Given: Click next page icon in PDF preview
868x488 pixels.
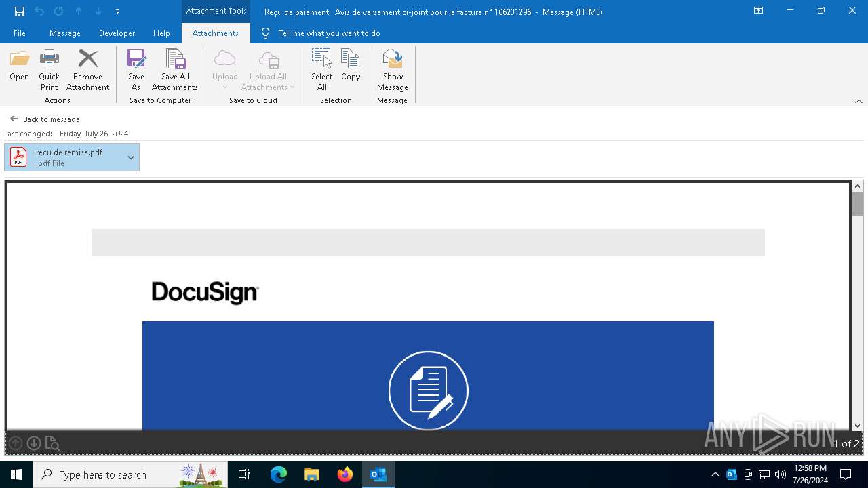Looking at the screenshot, I should tap(33, 443).
